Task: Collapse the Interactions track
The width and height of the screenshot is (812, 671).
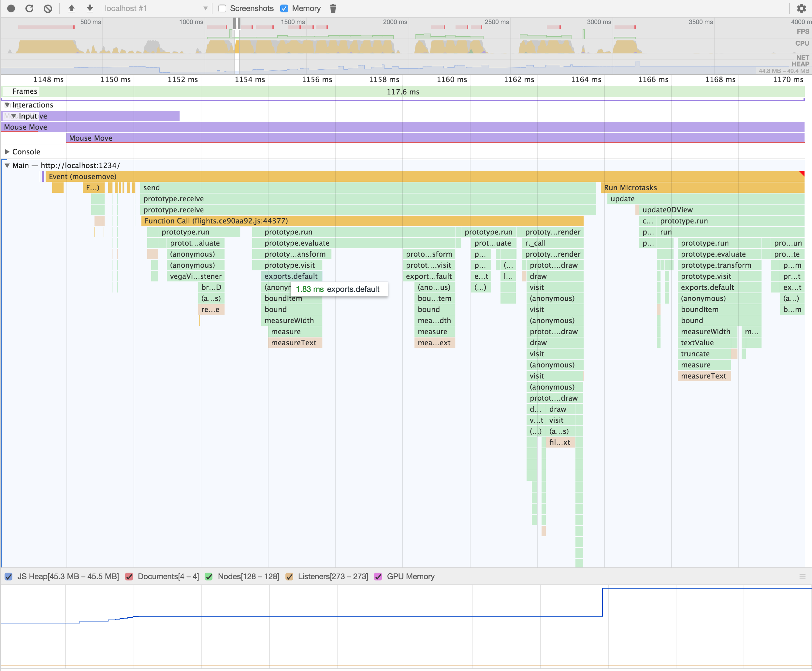Action: (7, 105)
